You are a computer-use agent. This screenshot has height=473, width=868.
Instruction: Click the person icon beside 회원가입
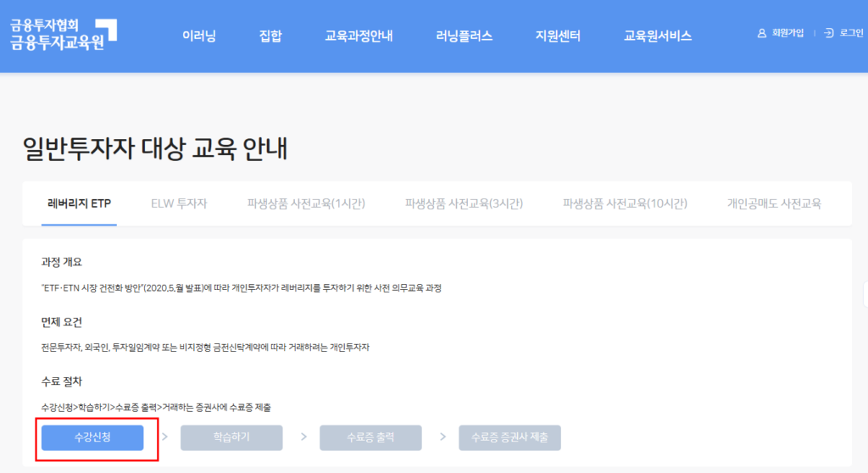coord(762,33)
